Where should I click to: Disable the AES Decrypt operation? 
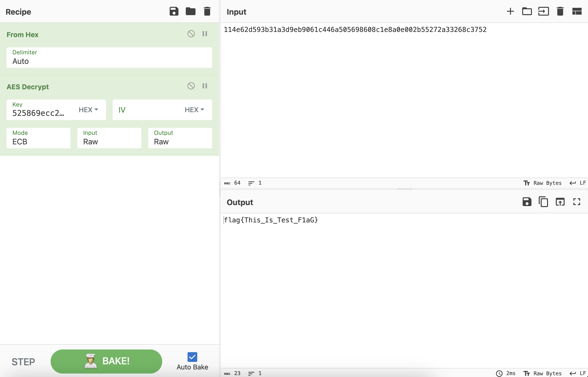coord(191,86)
